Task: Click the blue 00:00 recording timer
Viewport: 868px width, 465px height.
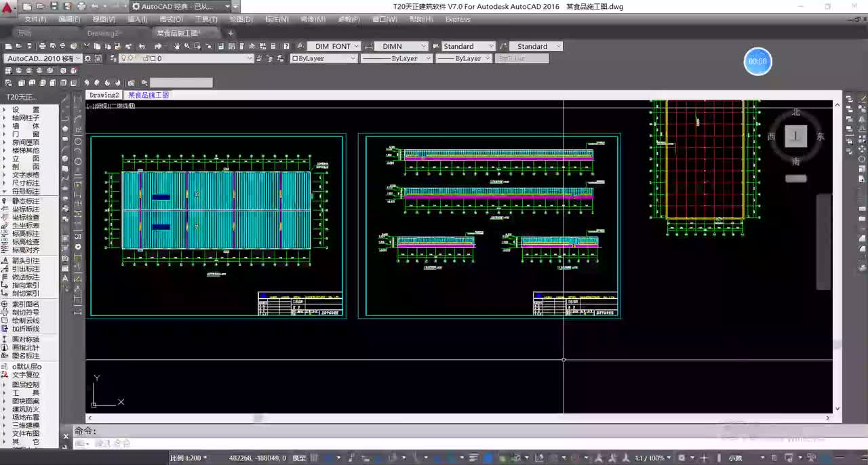Action: pyautogui.click(x=757, y=61)
